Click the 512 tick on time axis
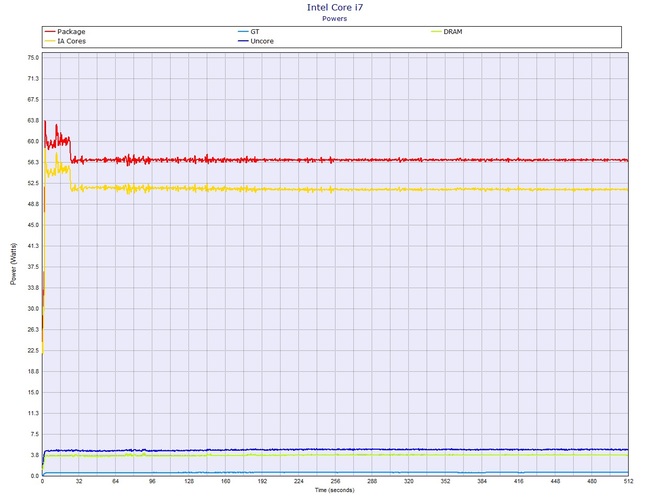Image resolution: width=670 pixels, height=502 pixels. coord(628,481)
